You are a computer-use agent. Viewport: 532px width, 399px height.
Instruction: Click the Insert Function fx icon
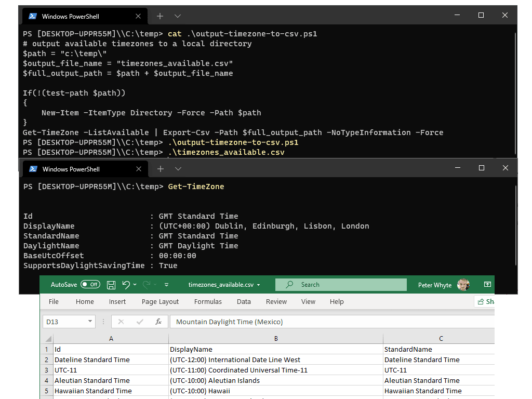pos(158,322)
